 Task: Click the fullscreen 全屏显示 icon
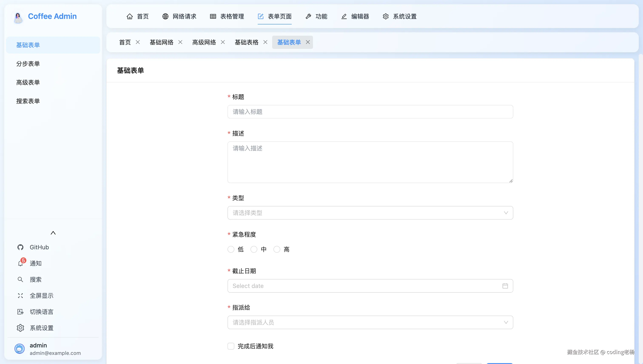click(20, 295)
